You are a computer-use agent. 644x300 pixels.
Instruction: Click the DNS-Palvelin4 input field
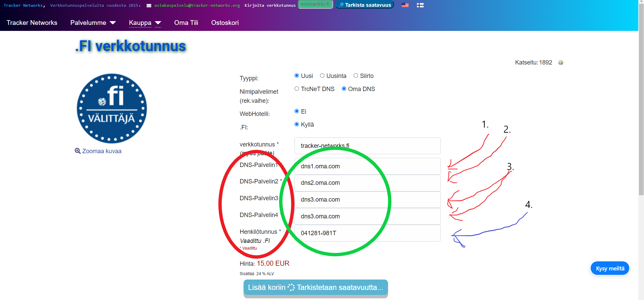367,216
